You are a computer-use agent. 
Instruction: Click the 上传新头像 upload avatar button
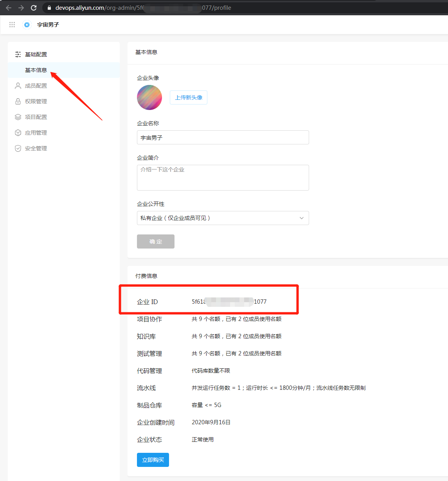[188, 97]
